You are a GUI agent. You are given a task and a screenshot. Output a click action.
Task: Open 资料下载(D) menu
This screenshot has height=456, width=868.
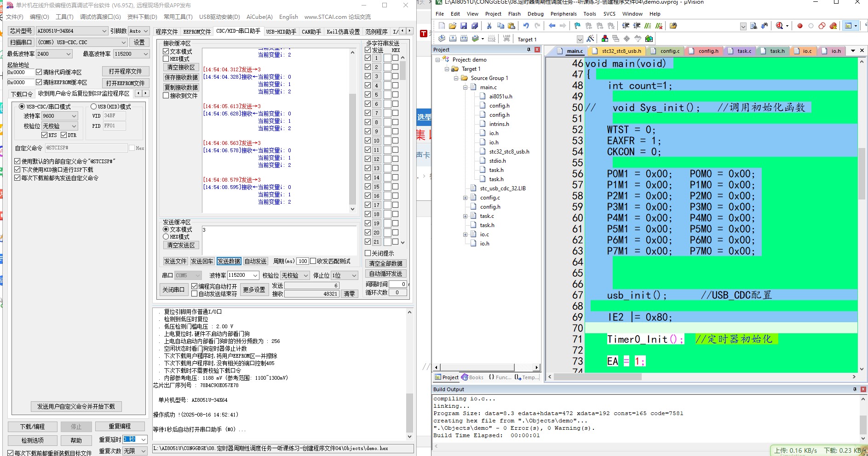(142, 17)
